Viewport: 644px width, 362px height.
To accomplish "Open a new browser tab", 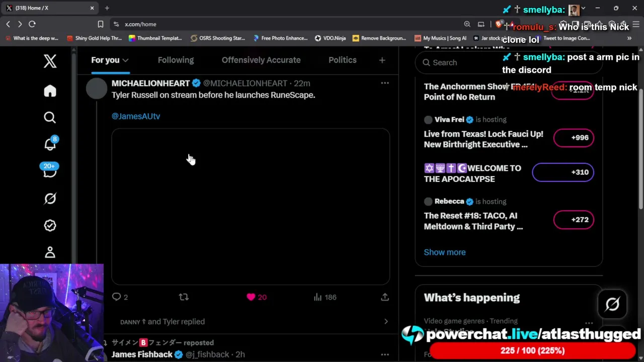I will pos(107,8).
